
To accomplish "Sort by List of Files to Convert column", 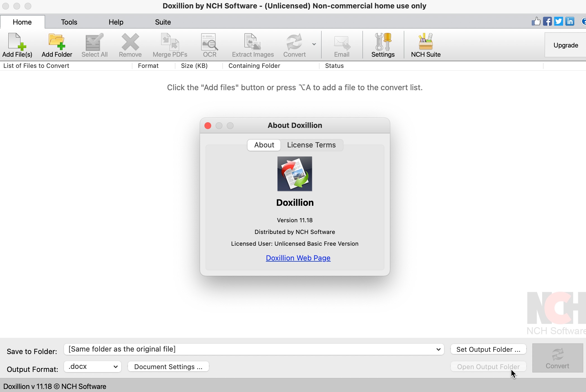I will coord(66,66).
